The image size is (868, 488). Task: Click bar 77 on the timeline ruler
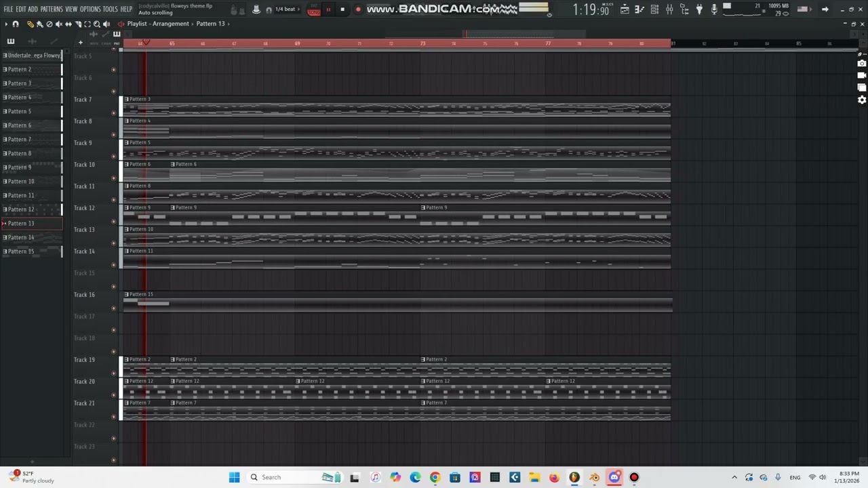(x=548, y=43)
